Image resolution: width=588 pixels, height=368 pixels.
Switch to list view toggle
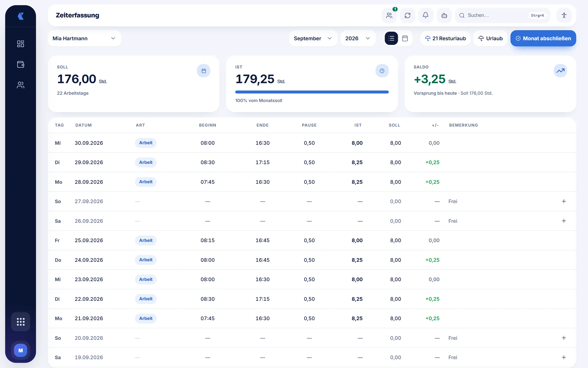click(391, 38)
